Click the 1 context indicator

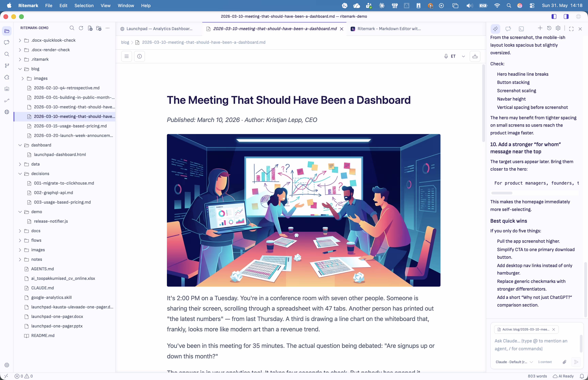click(545, 362)
